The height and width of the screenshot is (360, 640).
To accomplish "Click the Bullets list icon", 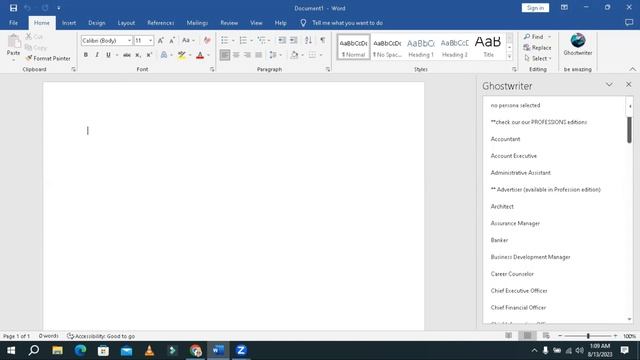I will point(224,40).
